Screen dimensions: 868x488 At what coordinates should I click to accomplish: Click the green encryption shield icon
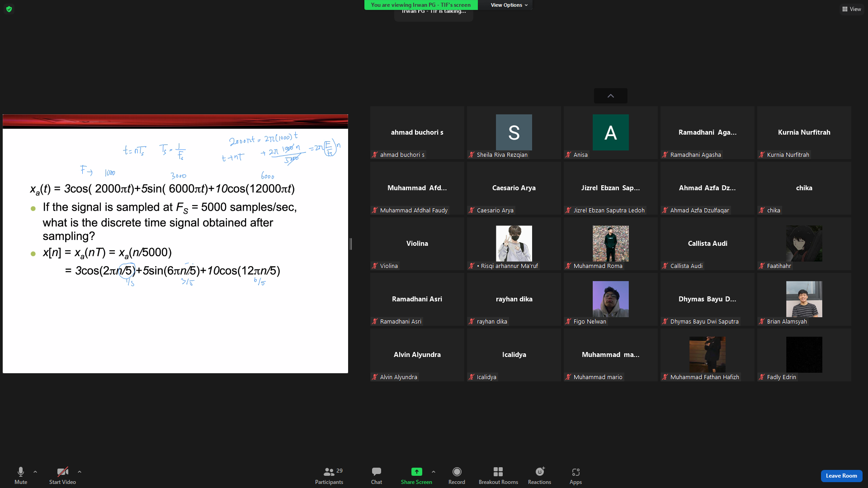9,9
